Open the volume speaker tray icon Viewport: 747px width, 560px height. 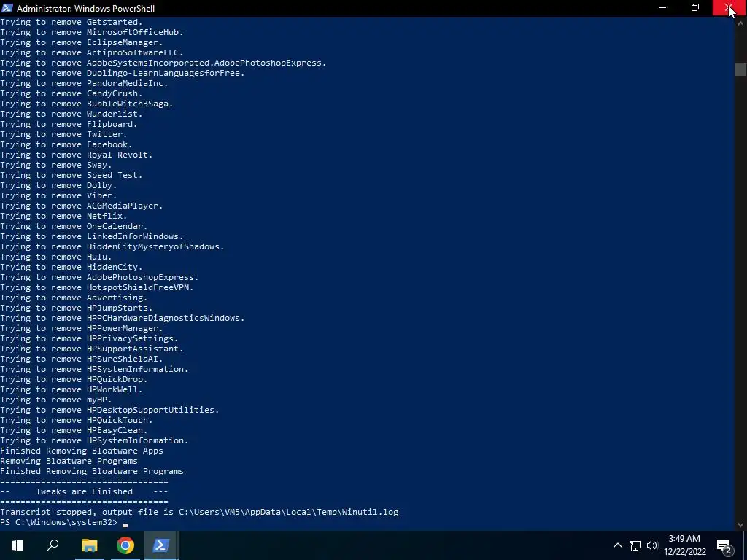click(652, 545)
